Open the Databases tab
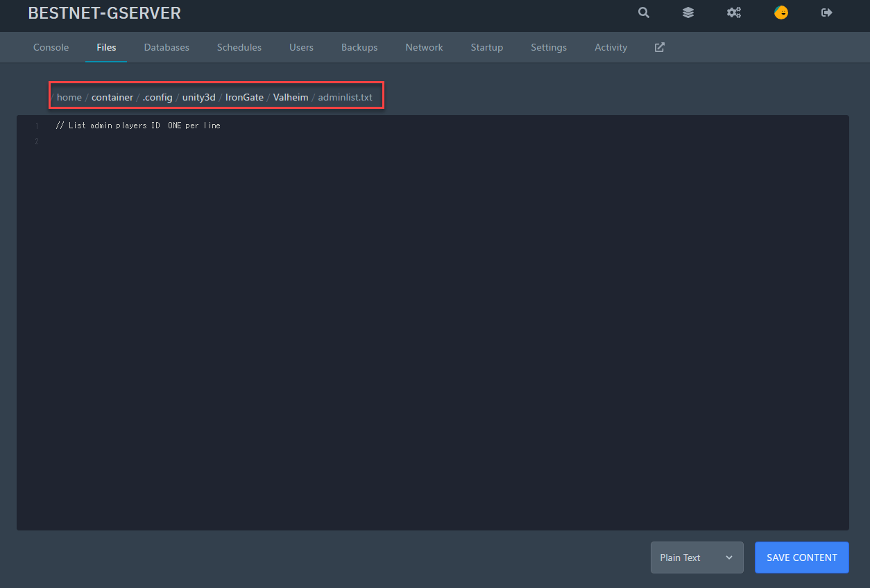 (x=167, y=47)
